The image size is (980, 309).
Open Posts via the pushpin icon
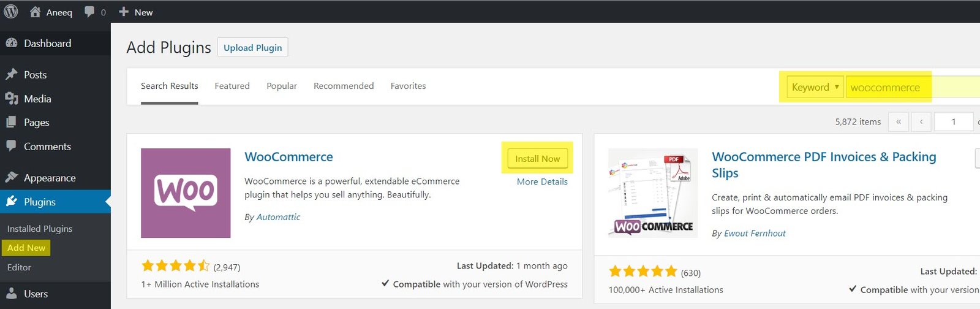tap(12, 75)
